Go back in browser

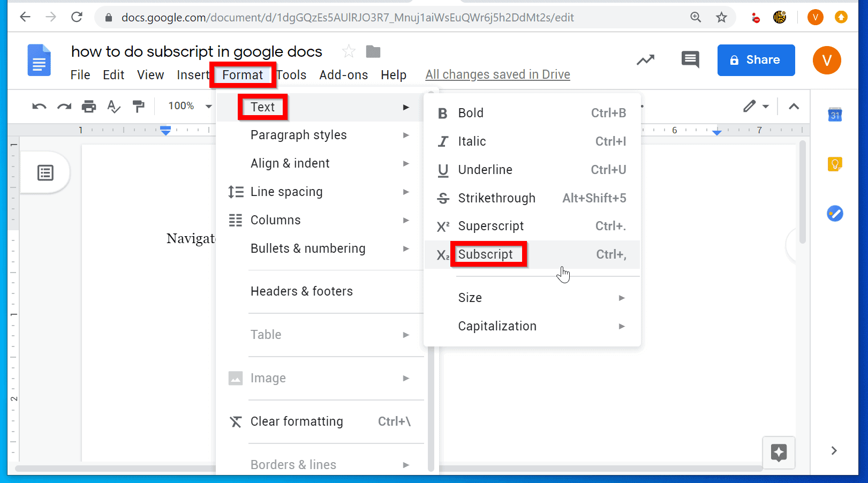point(25,17)
